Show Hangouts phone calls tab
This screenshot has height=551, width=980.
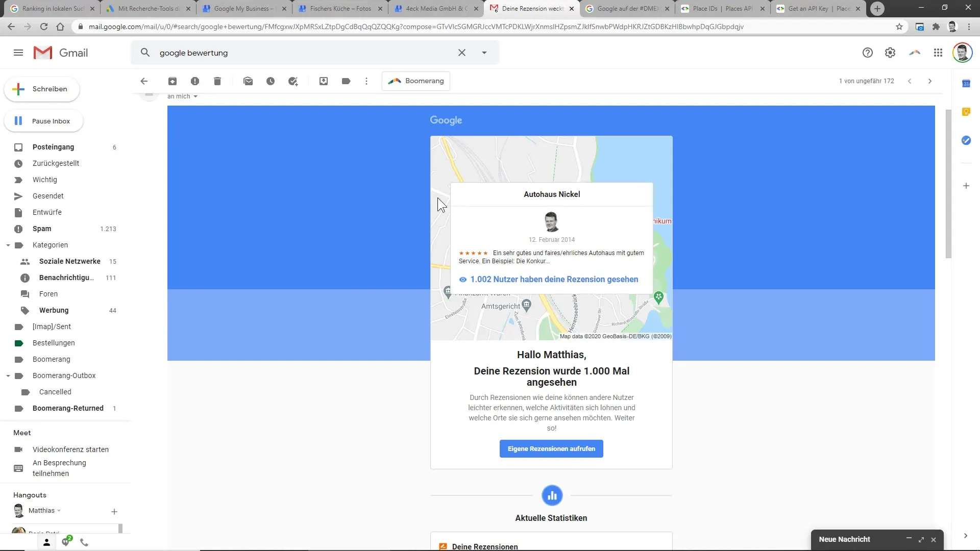coord(84,542)
